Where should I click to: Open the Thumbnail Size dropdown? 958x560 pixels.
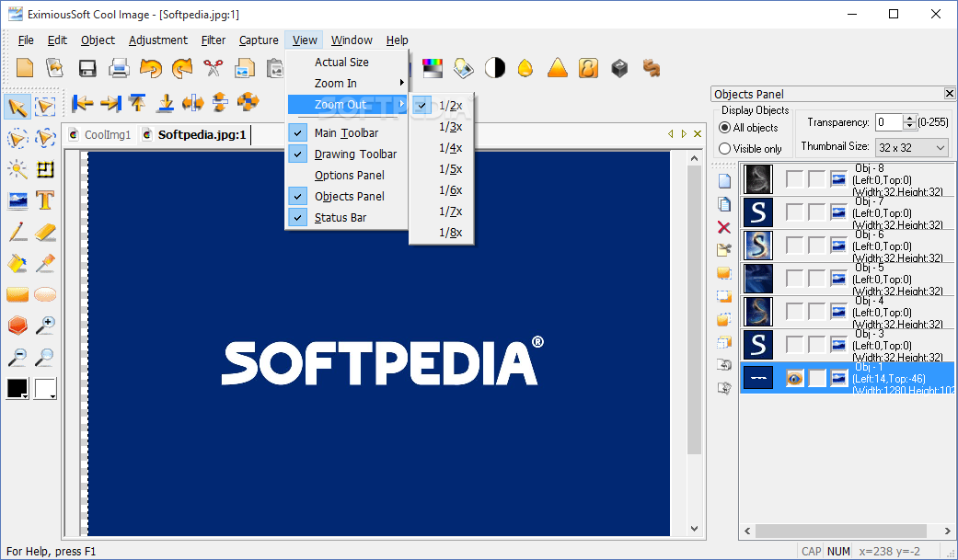click(912, 147)
